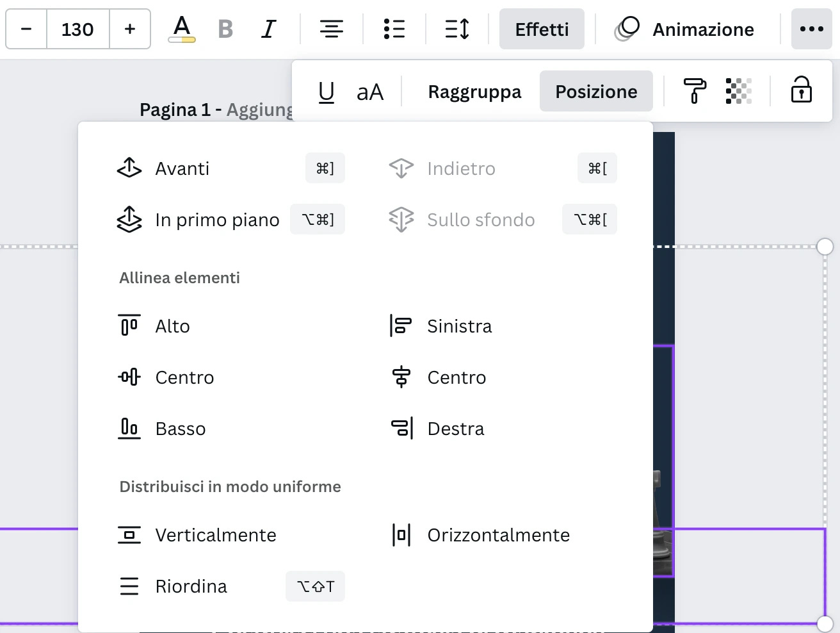Select Avanti to bring element forward
The width and height of the screenshot is (840, 633).
(182, 168)
